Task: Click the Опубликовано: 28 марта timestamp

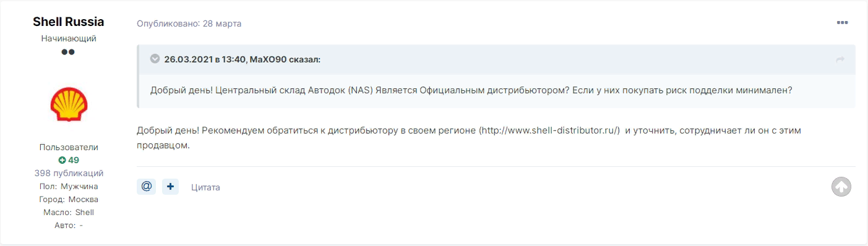Action: (189, 23)
